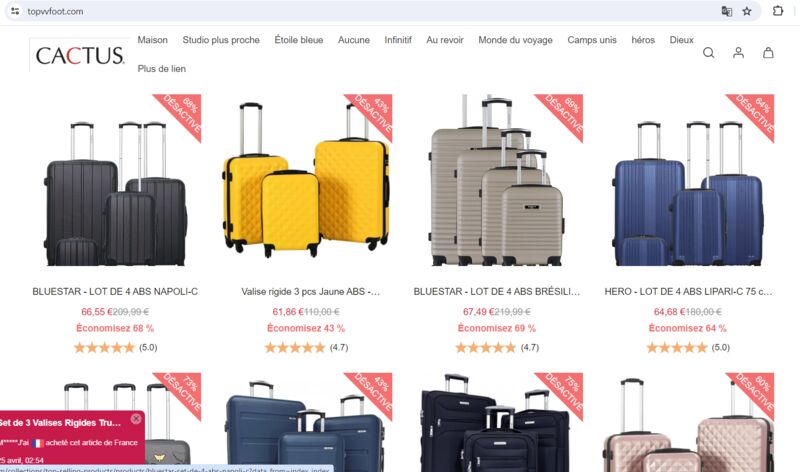Close the recent purchase popup
The height and width of the screenshot is (472, 800).
click(x=136, y=418)
